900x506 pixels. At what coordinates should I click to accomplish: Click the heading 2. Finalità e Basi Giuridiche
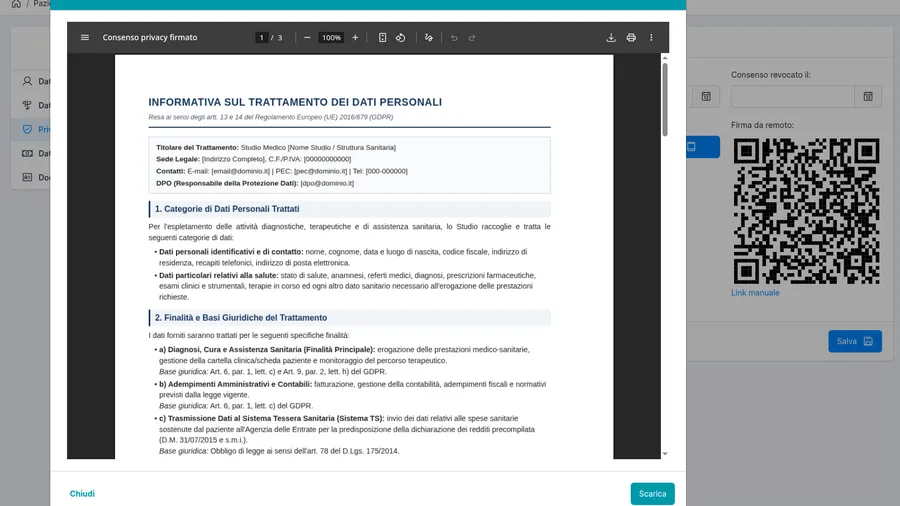coord(240,317)
